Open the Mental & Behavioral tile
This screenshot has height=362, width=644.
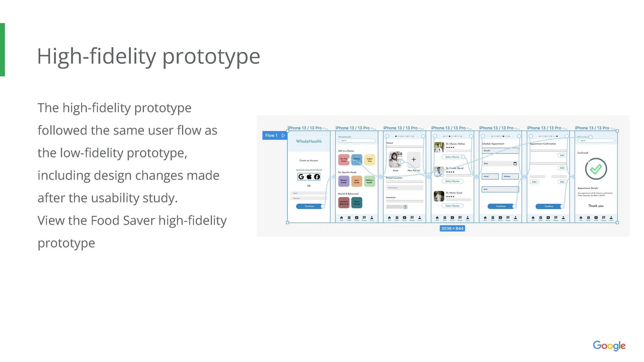344,203
